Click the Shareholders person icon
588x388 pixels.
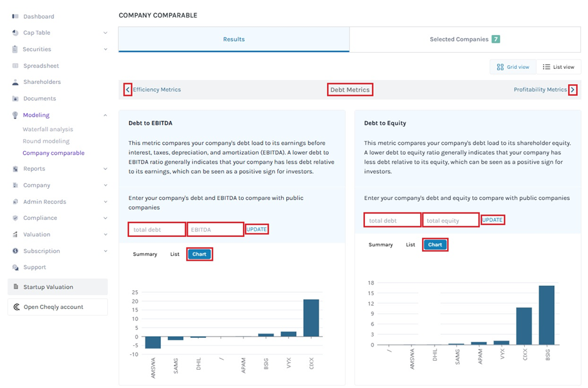(15, 82)
